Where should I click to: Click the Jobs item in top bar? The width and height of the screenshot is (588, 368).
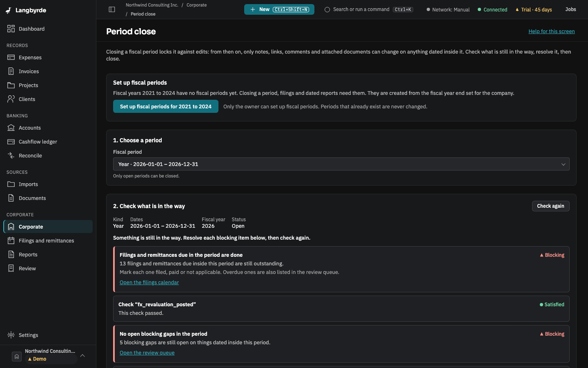coord(570,9)
